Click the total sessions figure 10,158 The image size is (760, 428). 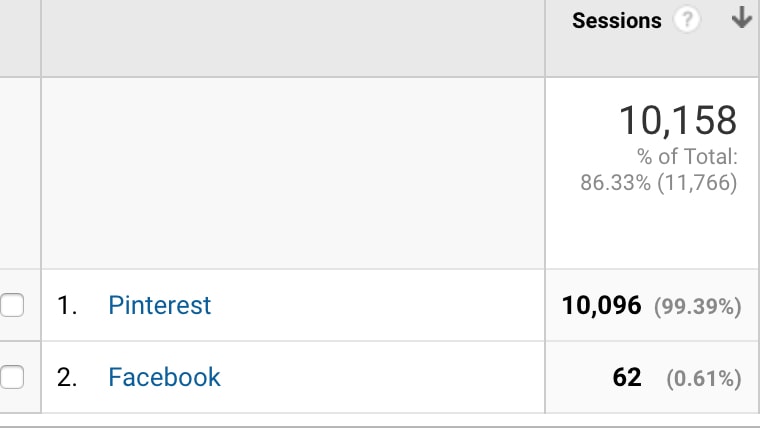tap(678, 120)
